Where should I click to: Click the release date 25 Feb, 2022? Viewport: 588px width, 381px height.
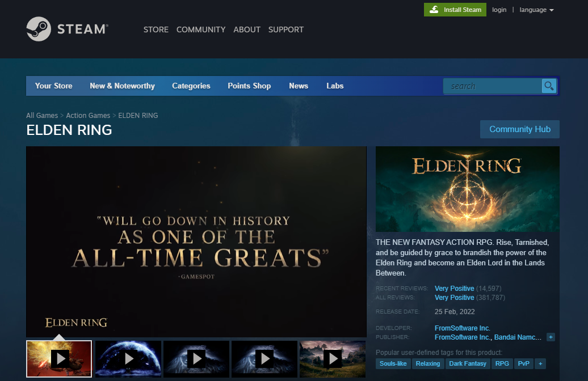pos(455,312)
